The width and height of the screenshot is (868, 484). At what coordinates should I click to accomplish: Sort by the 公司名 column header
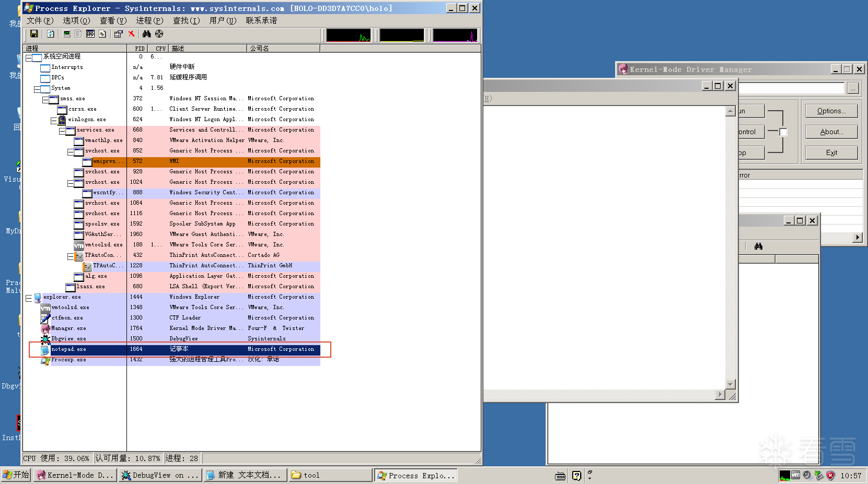click(x=283, y=49)
